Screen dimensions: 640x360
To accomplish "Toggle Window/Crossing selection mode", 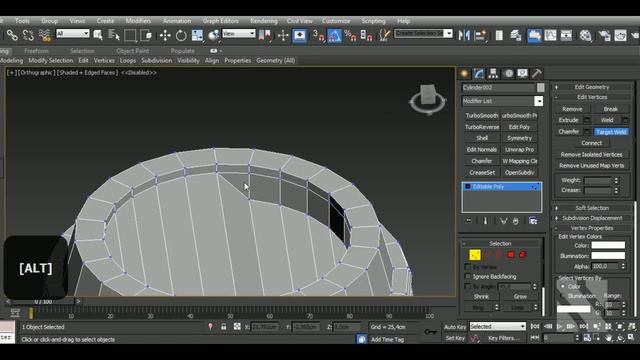I will pos(146,36).
